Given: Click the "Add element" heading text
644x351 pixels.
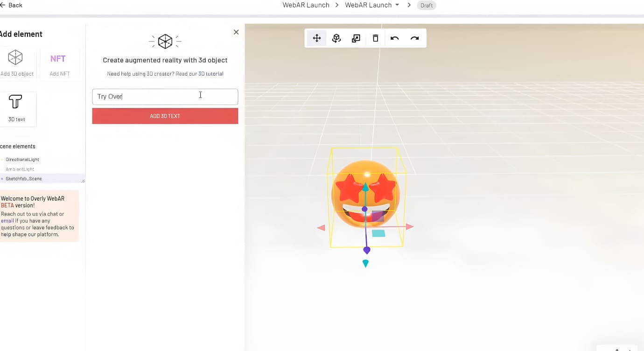Looking at the screenshot, I should coord(21,34).
